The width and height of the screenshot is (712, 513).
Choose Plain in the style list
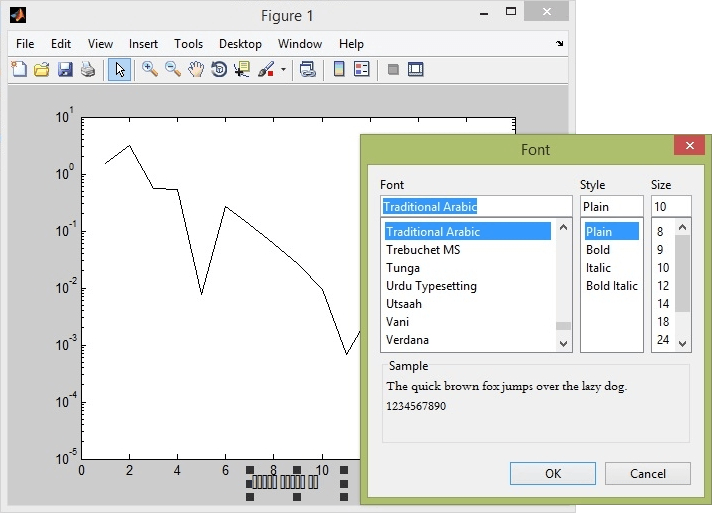click(612, 232)
